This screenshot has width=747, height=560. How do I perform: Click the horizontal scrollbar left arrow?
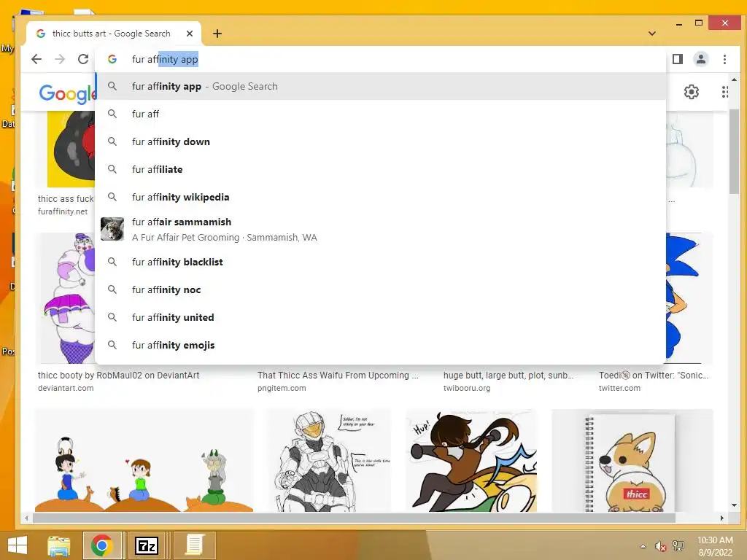(26, 518)
